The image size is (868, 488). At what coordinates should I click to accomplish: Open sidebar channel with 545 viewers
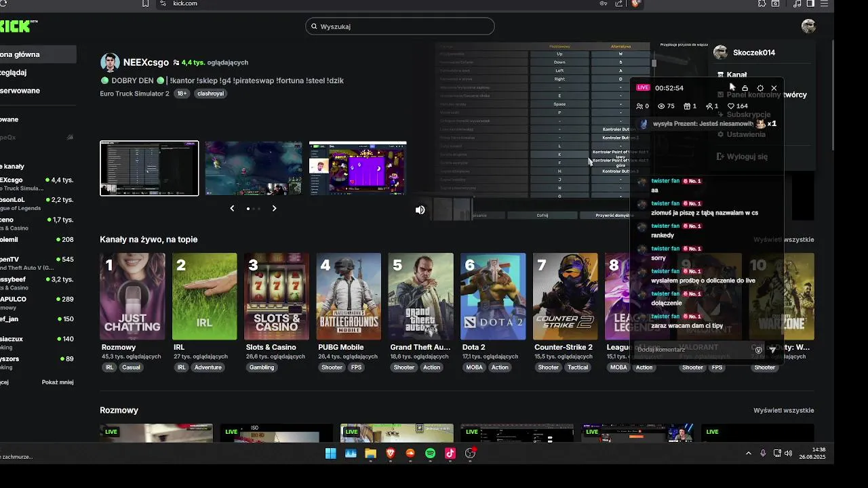pyautogui.click(x=38, y=264)
